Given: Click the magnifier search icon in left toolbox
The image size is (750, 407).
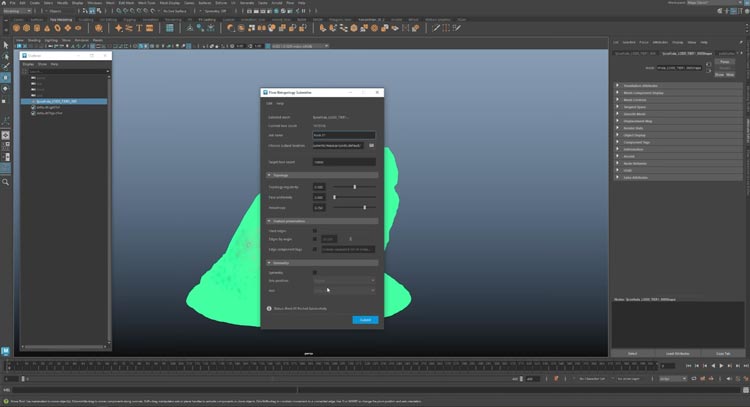Looking at the screenshot, I should [x=6, y=182].
